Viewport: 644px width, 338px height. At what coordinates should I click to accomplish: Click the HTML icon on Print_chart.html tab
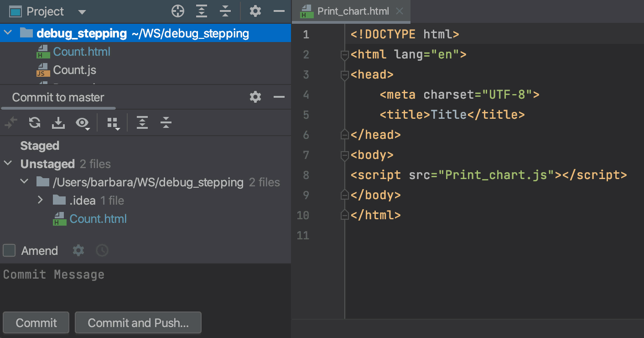tap(306, 12)
